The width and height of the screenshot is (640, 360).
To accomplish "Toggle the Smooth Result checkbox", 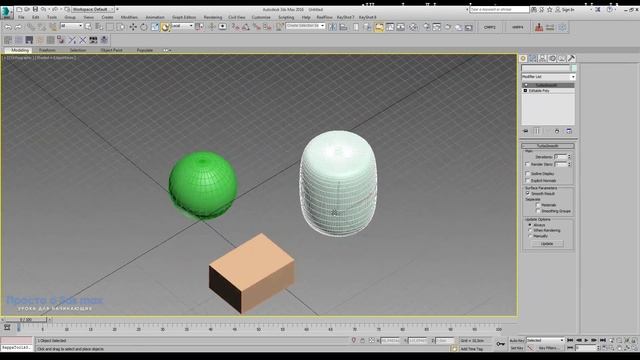I will [x=527, y=193].
